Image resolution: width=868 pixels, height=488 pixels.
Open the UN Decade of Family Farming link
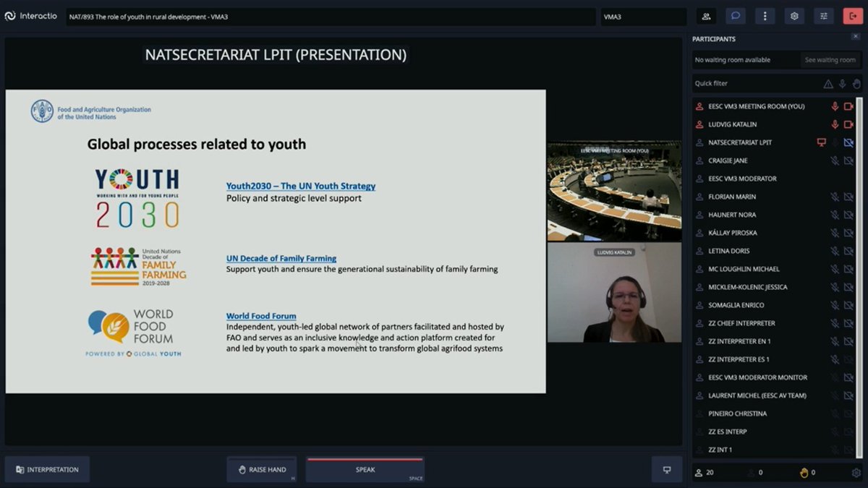tap(281, 258)
